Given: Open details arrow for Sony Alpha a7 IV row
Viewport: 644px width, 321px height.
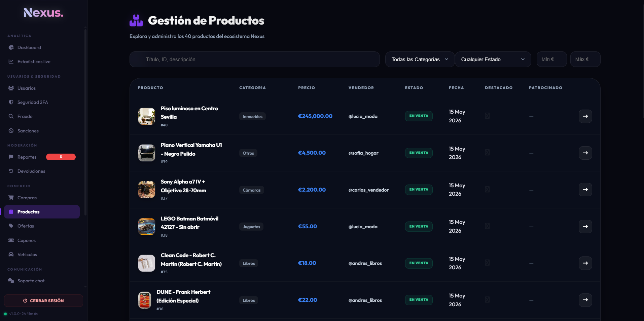Looking at the screenshot, I should [585, 190].
